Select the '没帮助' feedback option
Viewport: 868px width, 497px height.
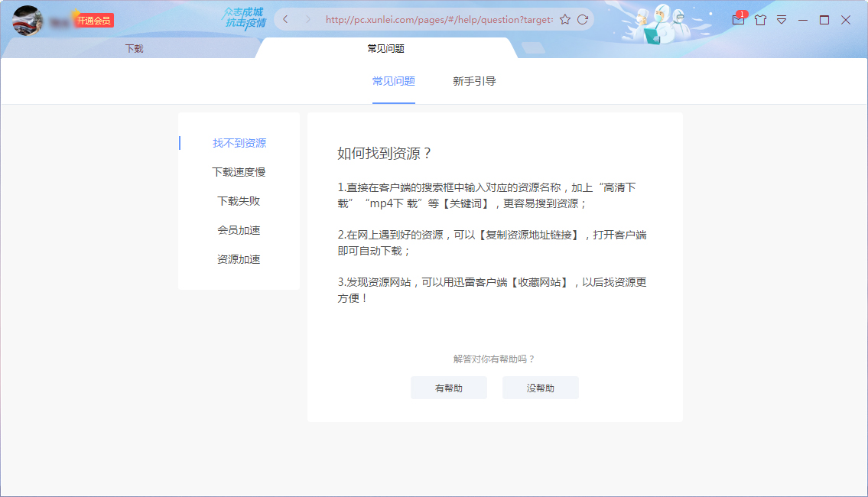[x=541, y=388]
